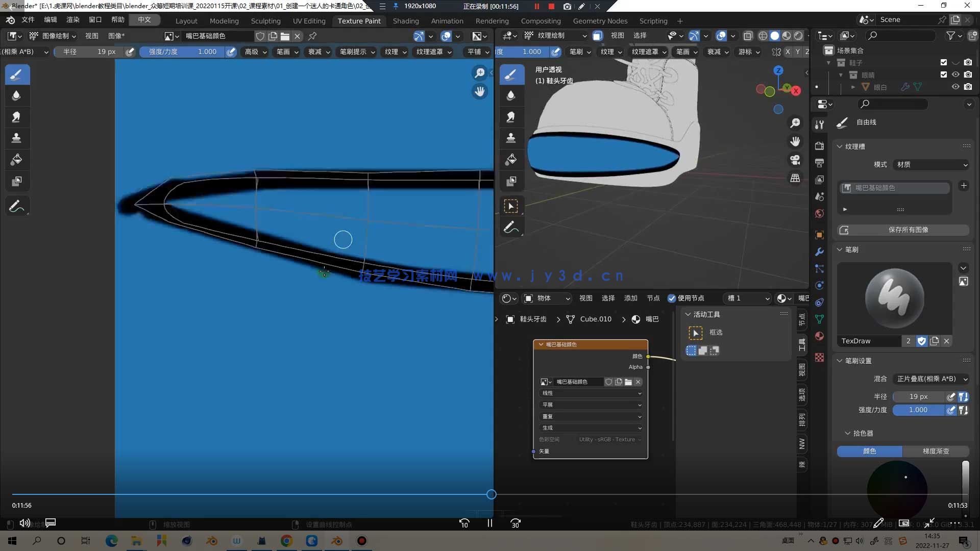Pause the video playback
The width and height of the screenshot is (980, 551).
point(489,523)
